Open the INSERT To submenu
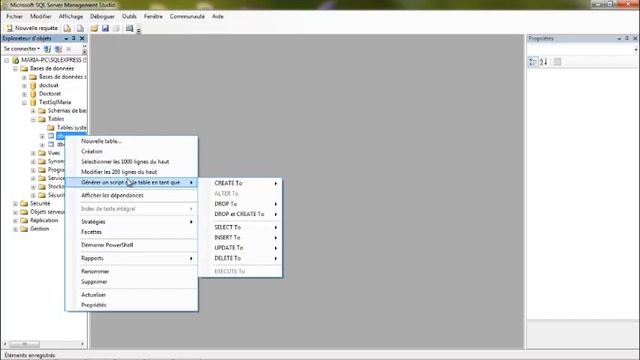Image resolution: width=640 pixels, height=360 pixels. click(240, 238)
